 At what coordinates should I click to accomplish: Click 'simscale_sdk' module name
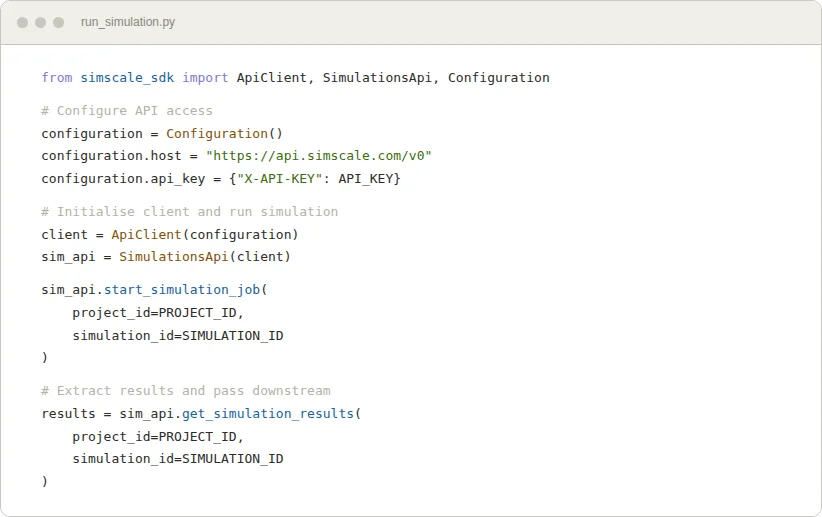click(x=127, y=78)
